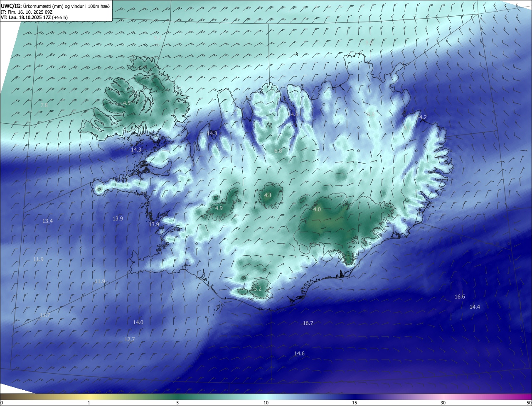Viewport: 532px width, 406px height.
Task: Click the 12.7 value label
Action: click(x=130, y=340)
